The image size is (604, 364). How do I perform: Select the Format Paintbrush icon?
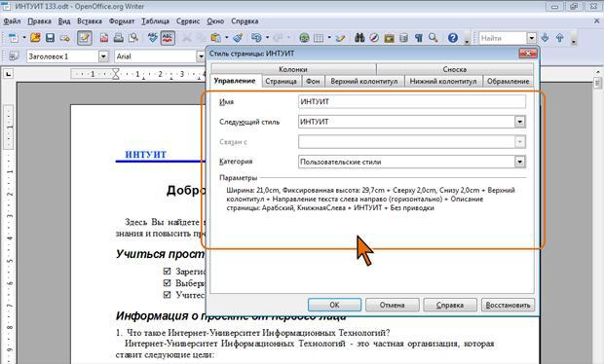coord(238,38)
